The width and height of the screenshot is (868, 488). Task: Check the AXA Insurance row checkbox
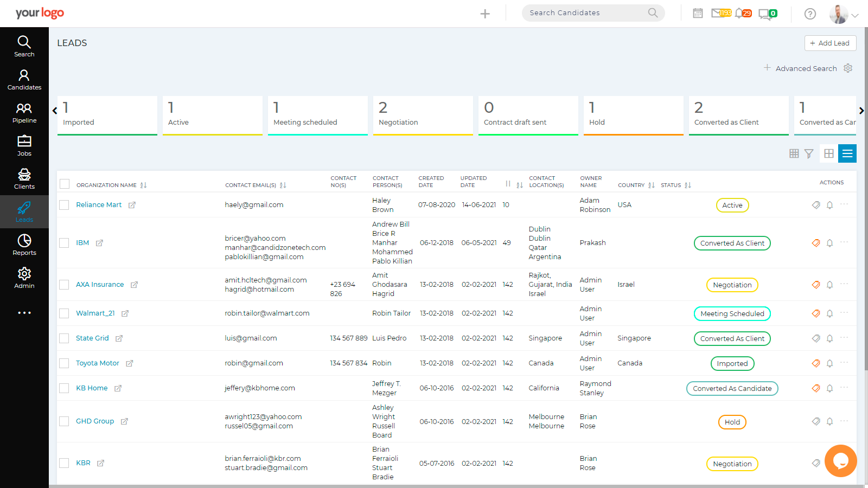click(64, 285)
